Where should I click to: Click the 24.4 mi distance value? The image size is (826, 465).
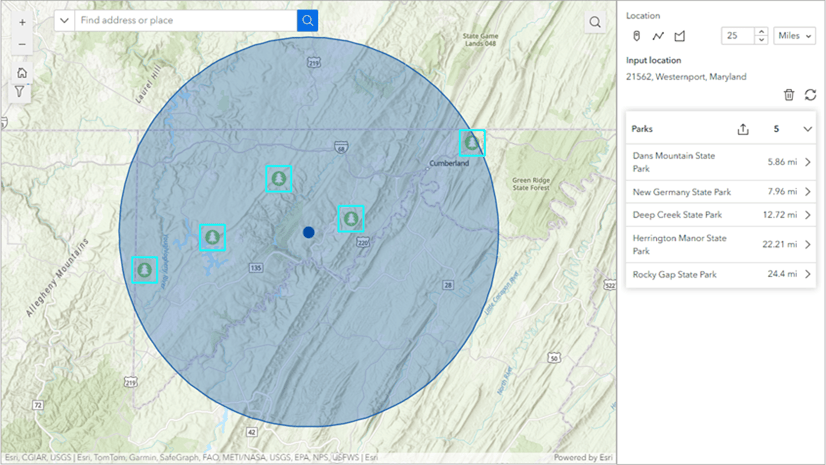(x=782, y=274)
